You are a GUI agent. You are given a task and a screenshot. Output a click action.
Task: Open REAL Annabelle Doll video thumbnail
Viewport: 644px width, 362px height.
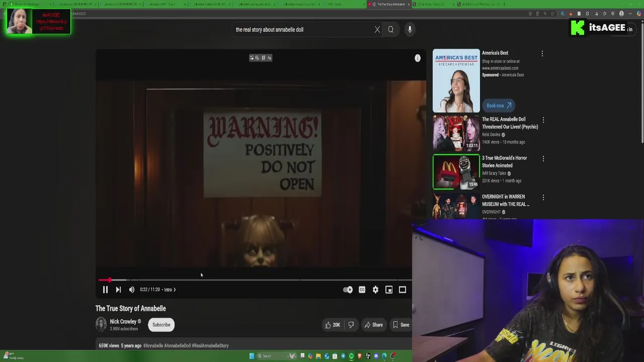[x=456, y=133]
